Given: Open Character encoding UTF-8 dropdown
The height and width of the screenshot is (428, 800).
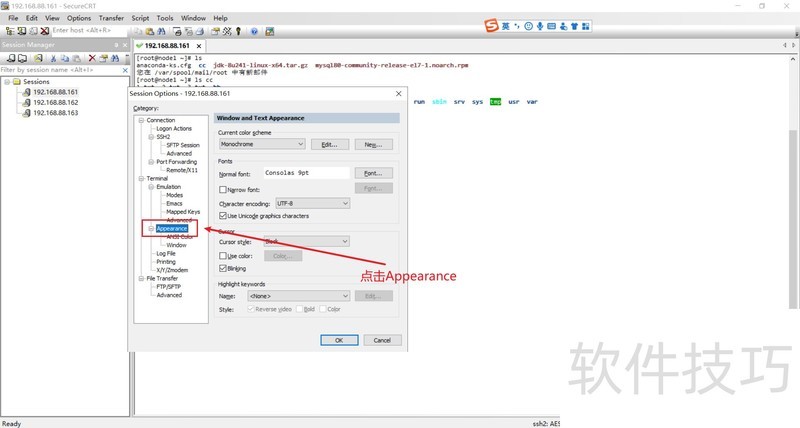Looking at the screenshot, I should (x=312, y=204).
